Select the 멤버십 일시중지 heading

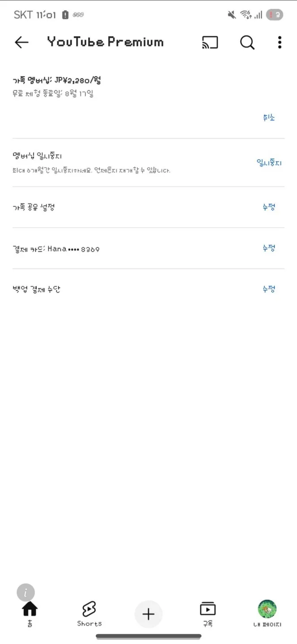tap(37, 156)
